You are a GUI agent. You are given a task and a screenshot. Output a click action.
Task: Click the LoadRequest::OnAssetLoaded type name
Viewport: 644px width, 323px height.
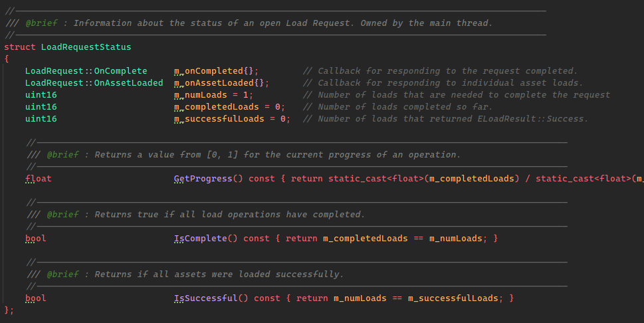coord(94,83)
